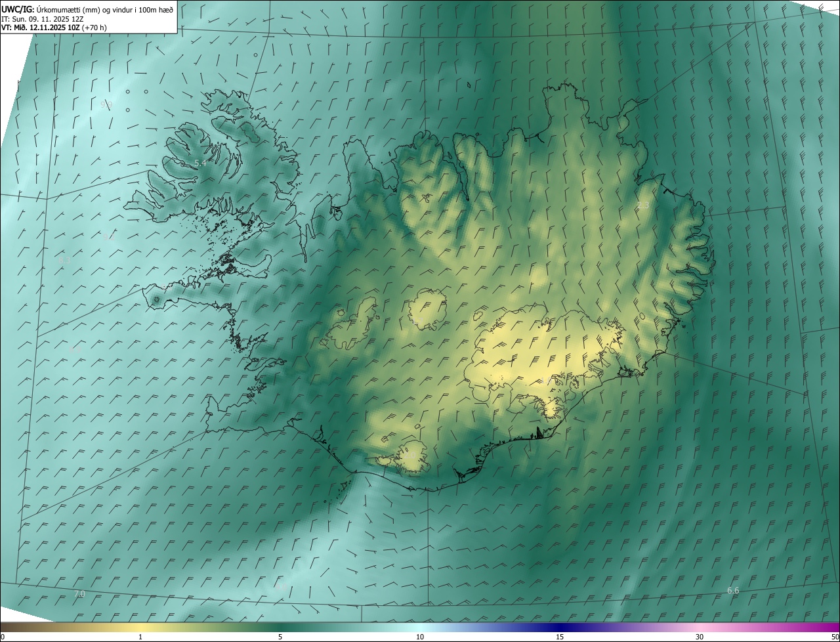Image resolution: width=840 pixels, height=642 pixels.
Task: Click the 7.0 value on the map
Action: pos(79,594)
